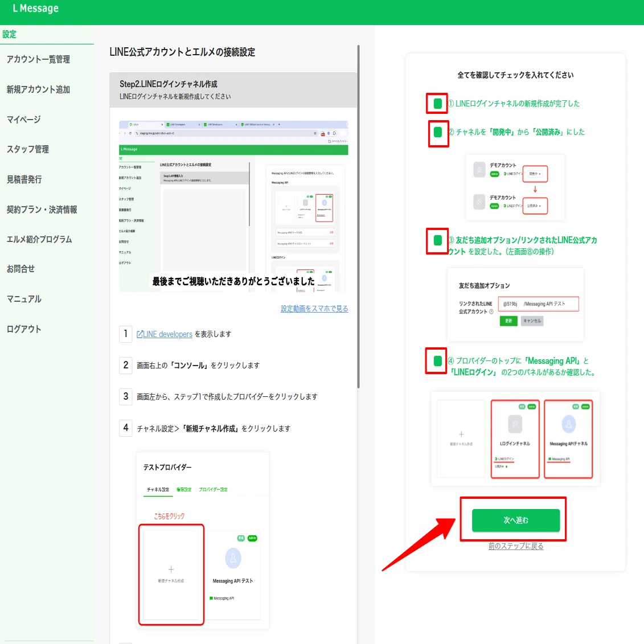
Task: Click the Messaging API テスト card image
Action: point(233,575)
